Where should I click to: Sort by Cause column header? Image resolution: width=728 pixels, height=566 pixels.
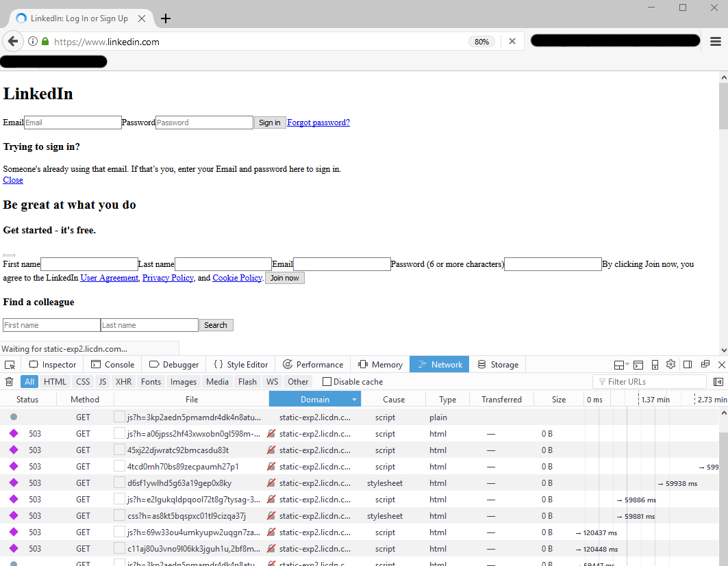coord(394,400)
